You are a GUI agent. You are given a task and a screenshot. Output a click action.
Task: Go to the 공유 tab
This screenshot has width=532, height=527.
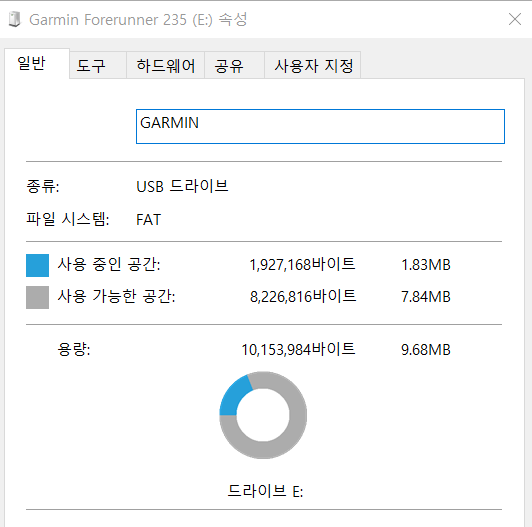coord(234,65)
